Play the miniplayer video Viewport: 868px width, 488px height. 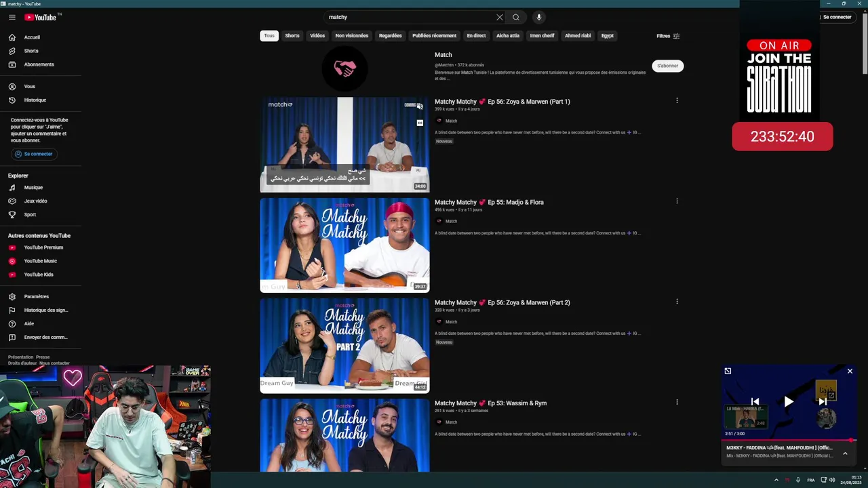[789, 401]
